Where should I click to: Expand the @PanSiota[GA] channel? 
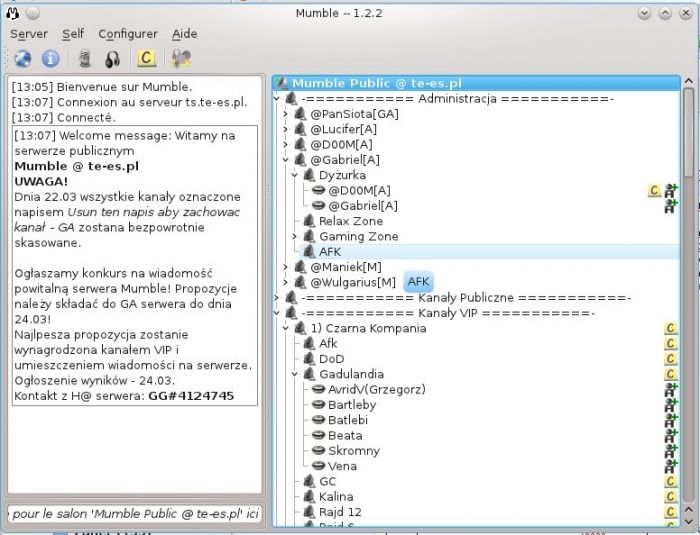click(286, 114)
